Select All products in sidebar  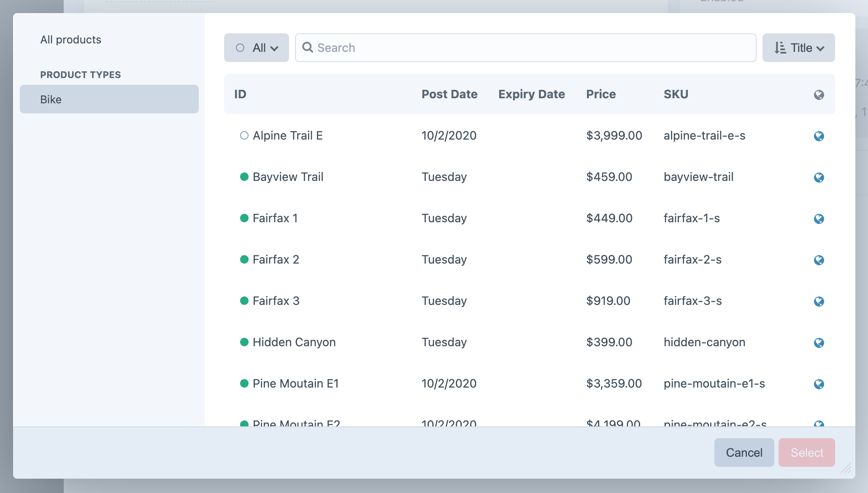click(71, 40)
